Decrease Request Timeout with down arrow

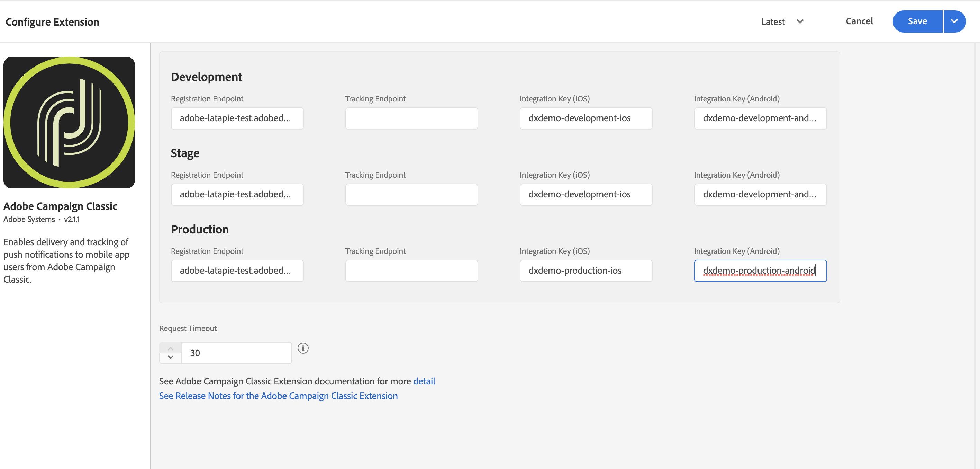click(x=171, y=357)
